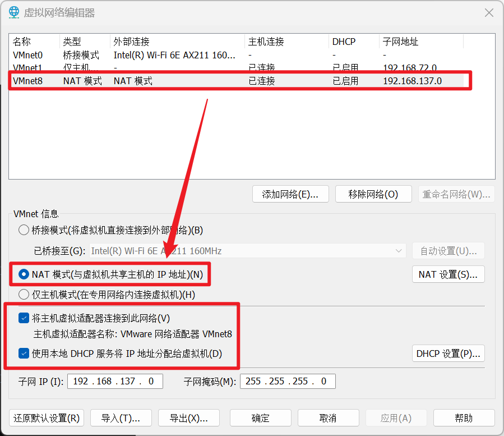504x436 pixels.
Task: Click the 导入(T)... button
Action: [x=121, y=418]
